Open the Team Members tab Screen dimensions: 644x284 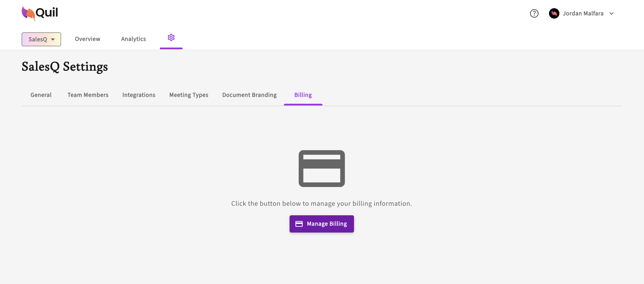point(88,95)
